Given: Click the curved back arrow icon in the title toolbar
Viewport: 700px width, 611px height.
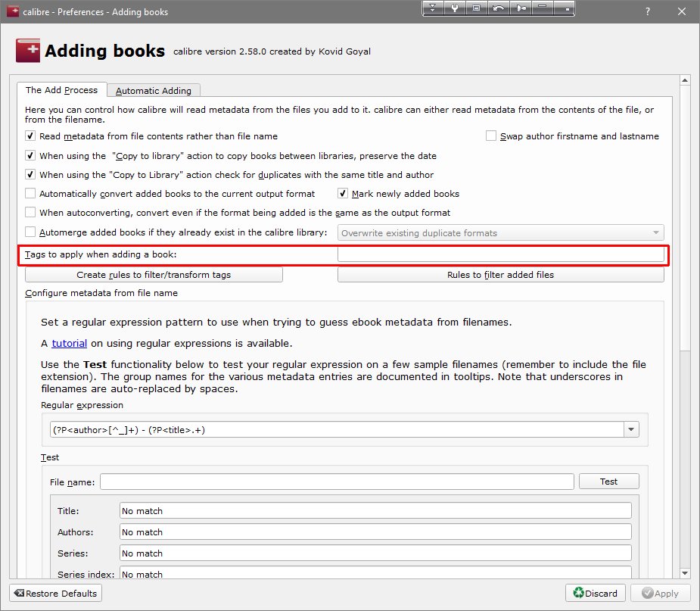Looking at the screenshot, I should pyautogui.click(x=498, y=8).
